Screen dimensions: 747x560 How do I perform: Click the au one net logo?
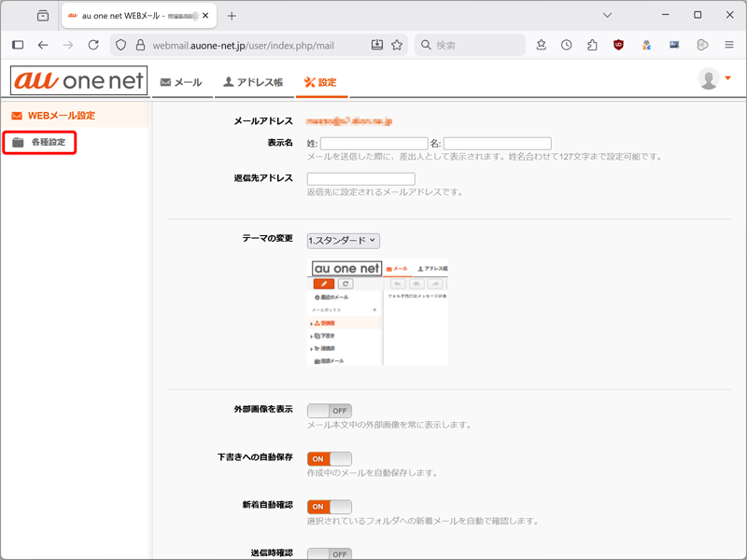pyautogui.click(x=78, y=81)
